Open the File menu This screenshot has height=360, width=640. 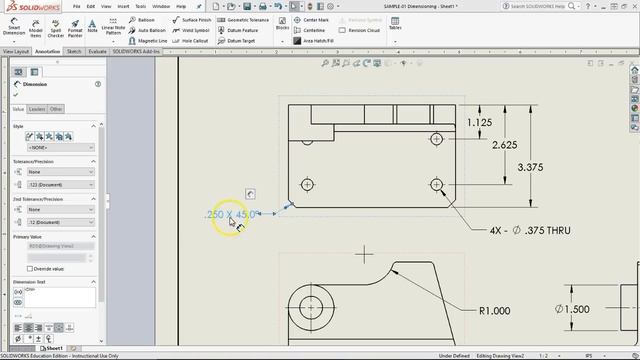(76, 7)
